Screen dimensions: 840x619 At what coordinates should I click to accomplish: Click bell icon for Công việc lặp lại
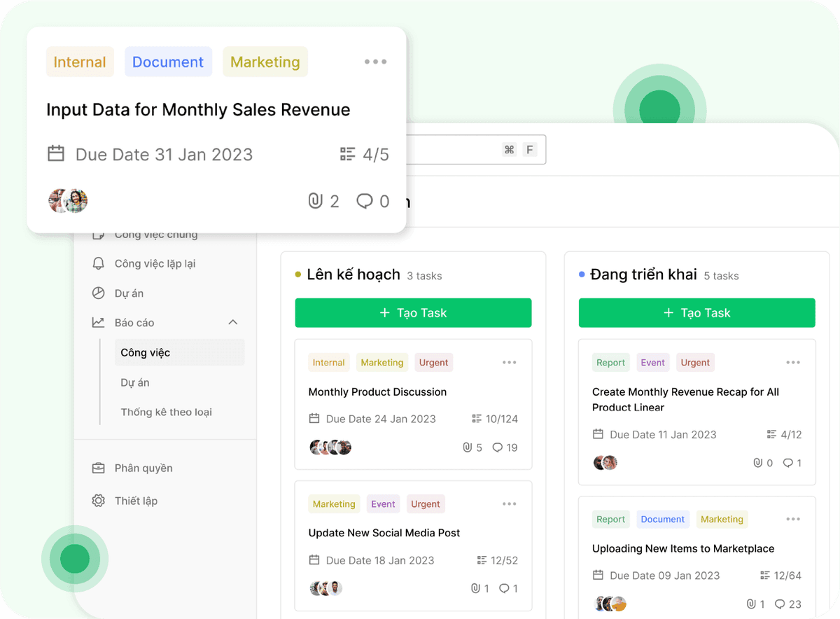tap(99, 264)
